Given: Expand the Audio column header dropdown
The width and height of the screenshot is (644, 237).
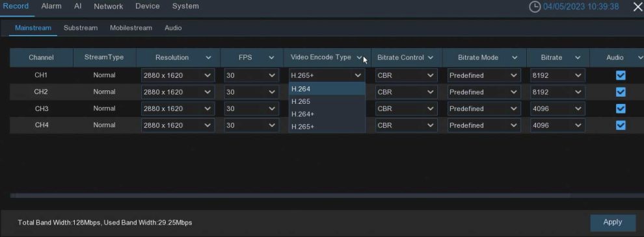Looking at the screenshot, I should (640, 58).
